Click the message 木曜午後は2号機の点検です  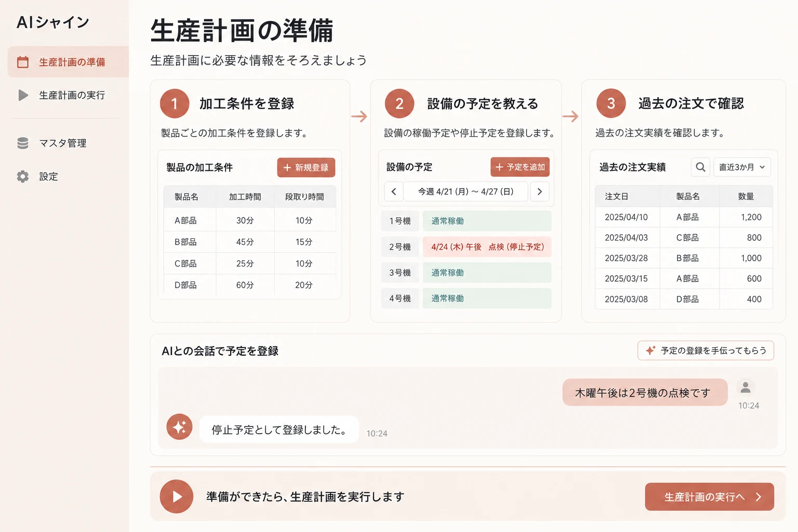pyautogui.click(x=645, y=393)
